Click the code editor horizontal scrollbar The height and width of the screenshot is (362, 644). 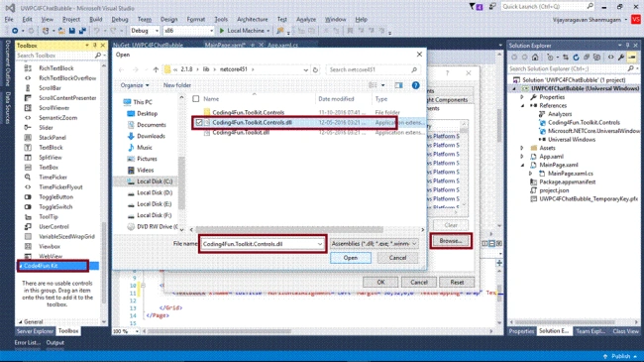pos(220,331)
